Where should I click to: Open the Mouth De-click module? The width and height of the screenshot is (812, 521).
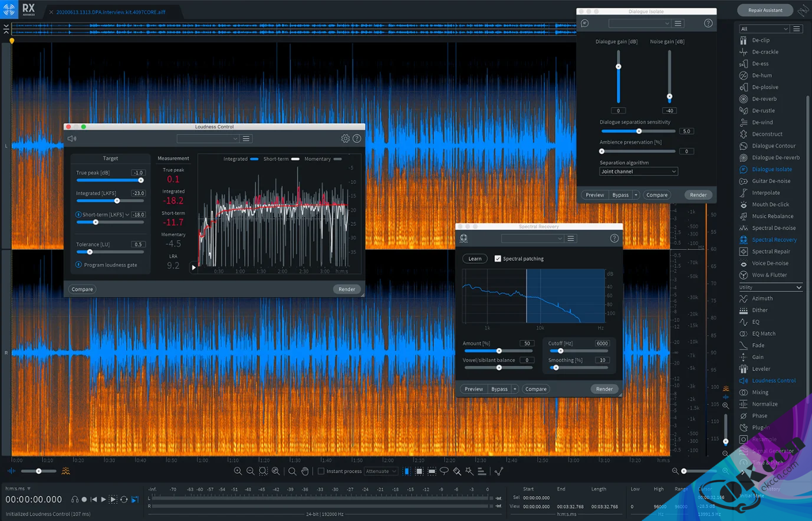770,205
